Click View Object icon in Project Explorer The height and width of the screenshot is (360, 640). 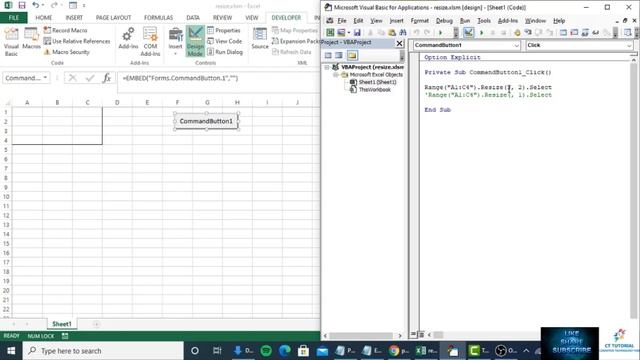tap(339, 55)
